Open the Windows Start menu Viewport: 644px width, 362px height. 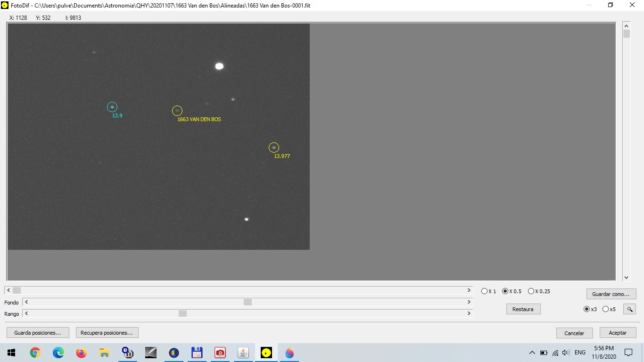click(11, 353)
